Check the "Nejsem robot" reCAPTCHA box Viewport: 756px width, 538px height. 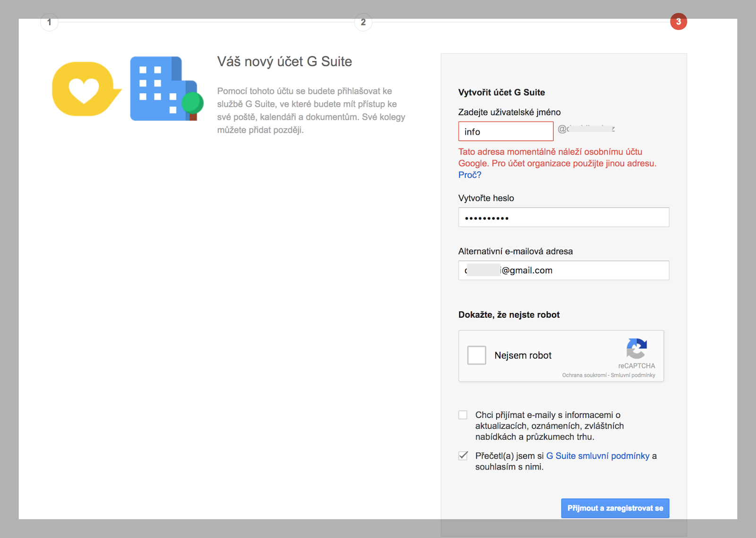coord(477,355)
